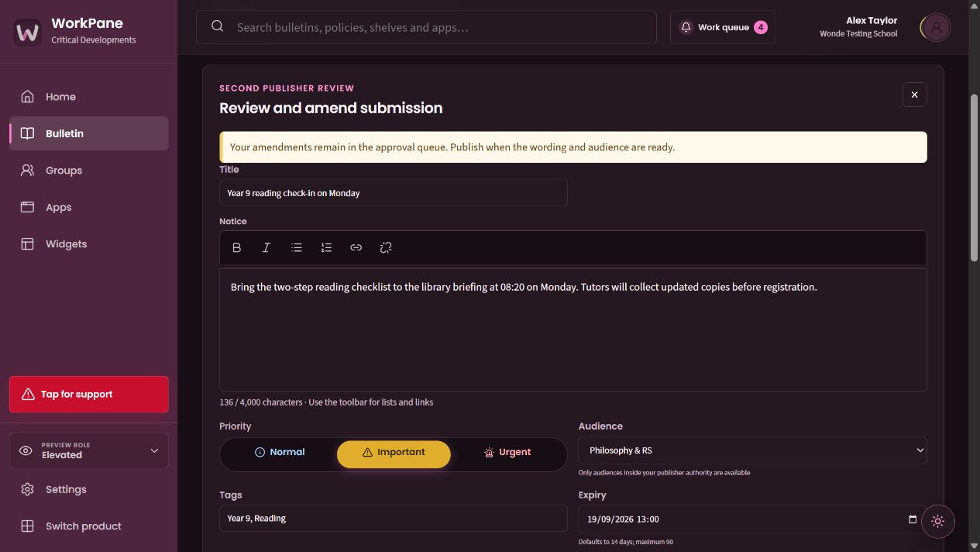Open the Bulletin section
The height and width of the screenshot is (552, 980).
pos(89,133)
